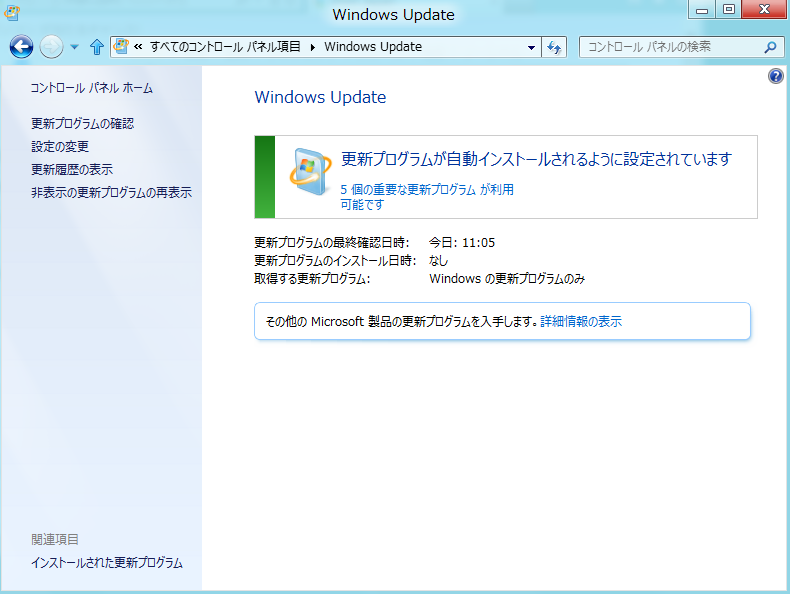Open recent pages dropdown next to Forward
The height and width of the screenshot is (594, 790).
click(x=75, y=47)
